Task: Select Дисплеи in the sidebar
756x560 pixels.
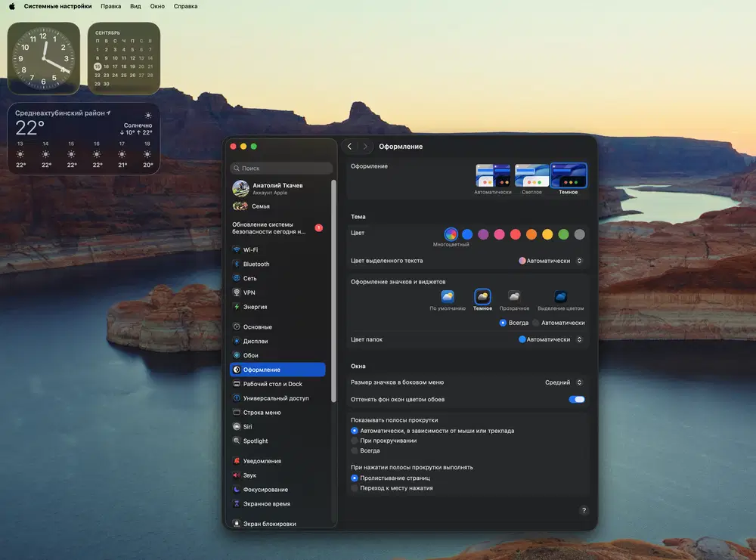Action: point(277,341)
